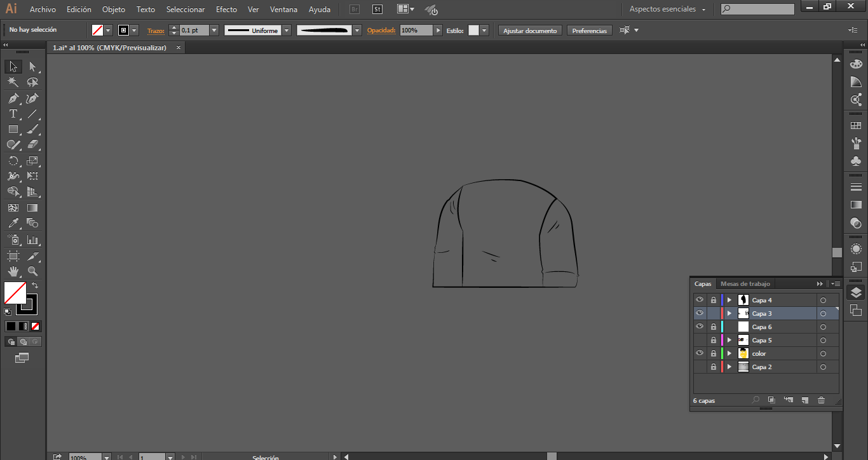This screenshot has width=868, height=460.
Task: Open the Aspectos esenciales workspace dropdown
Action: point(667,10)
